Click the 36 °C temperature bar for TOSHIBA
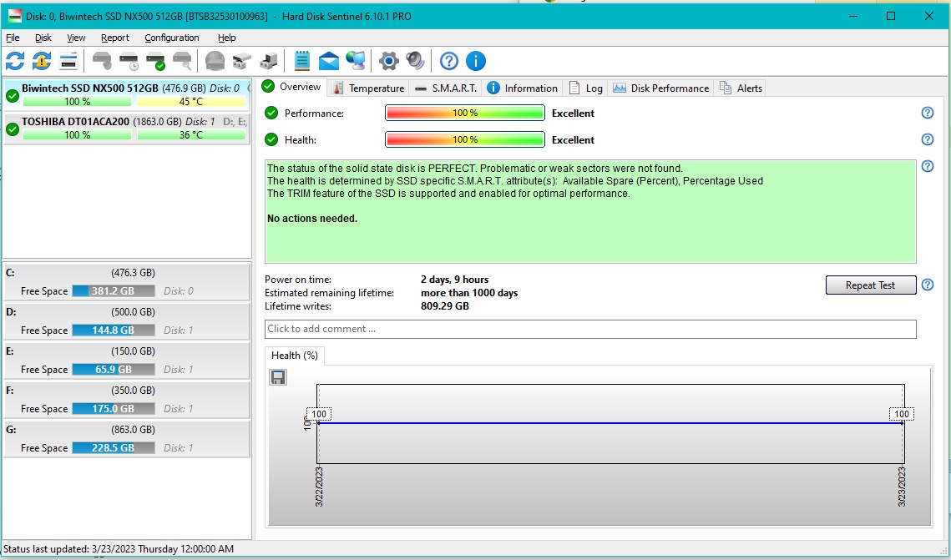Image resolution: width=951 pixels, height=560 pixels. click(x=191, y=135)
